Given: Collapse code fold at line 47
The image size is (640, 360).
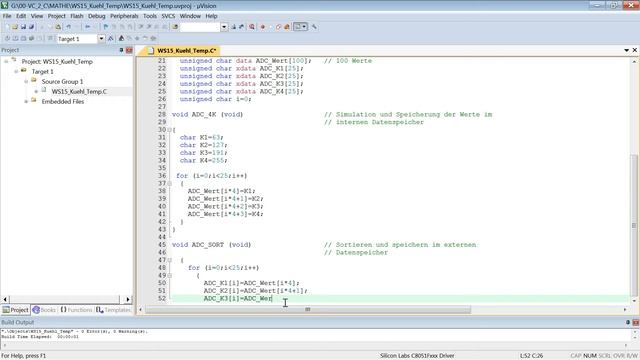Looking at the screenshot, I should (x=170, y=260).
